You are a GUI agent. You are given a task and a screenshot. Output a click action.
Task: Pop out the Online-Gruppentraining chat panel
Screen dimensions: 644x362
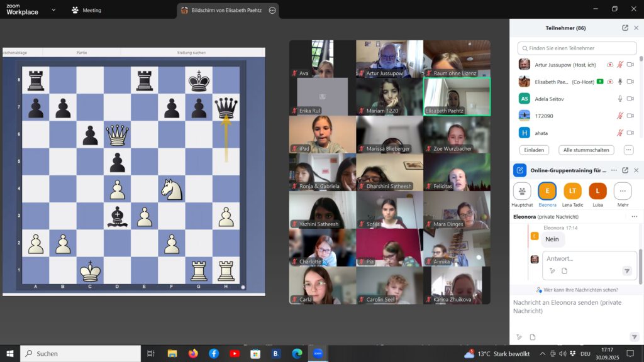point(625,170)
